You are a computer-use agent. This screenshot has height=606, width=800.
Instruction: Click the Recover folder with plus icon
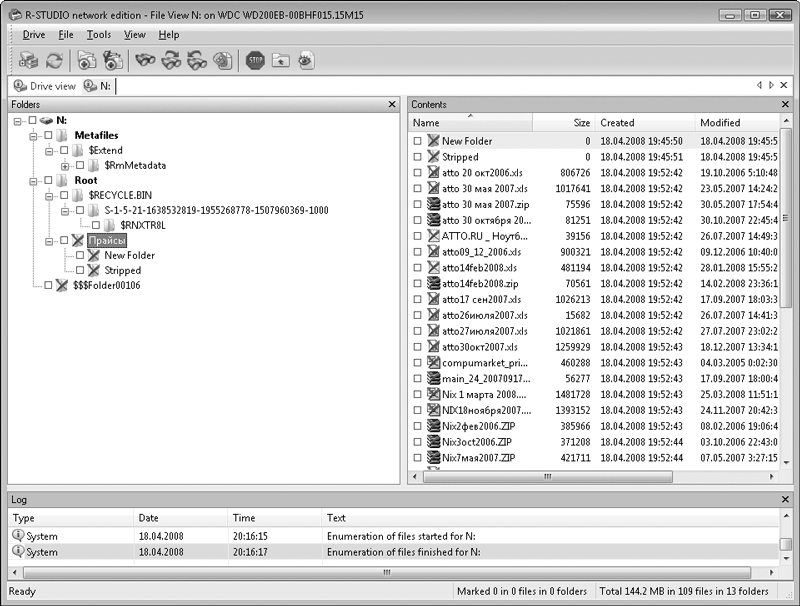(87, 61)
